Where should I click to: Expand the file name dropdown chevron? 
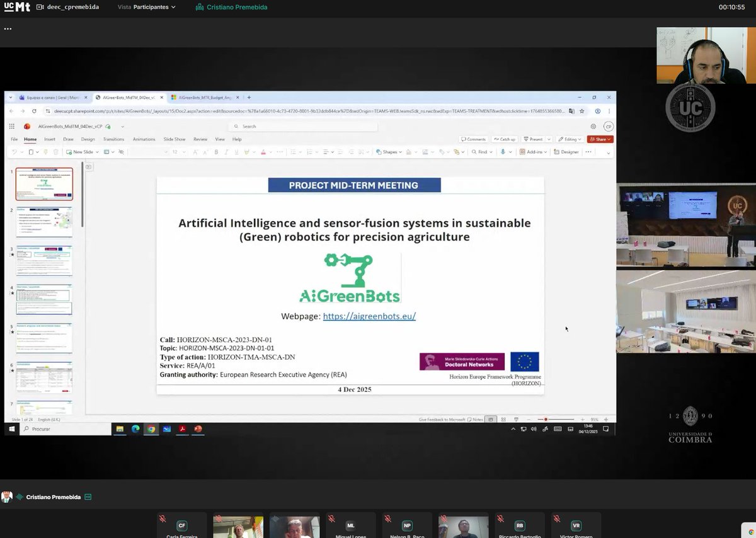122,127
